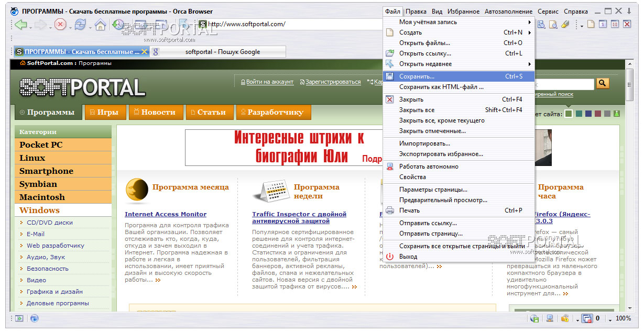Open the Игры site tab
Viewport: 644px width, 333px height.
point(105,112)
